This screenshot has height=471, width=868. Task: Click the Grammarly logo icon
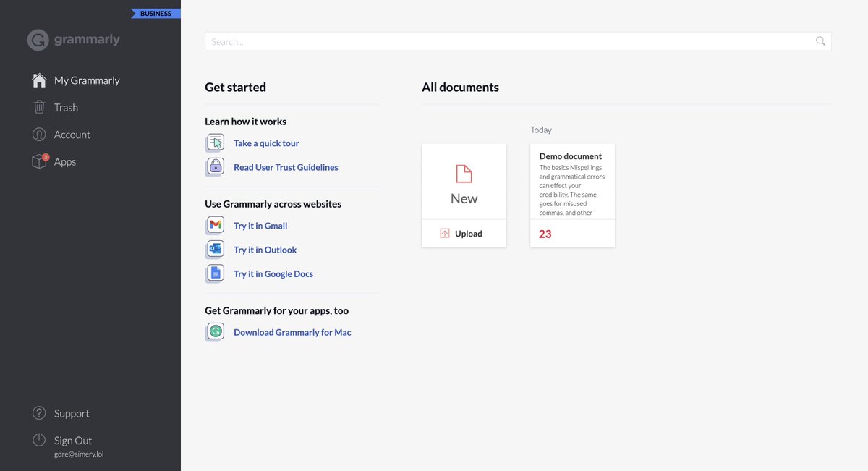click(x=38, y=40)
